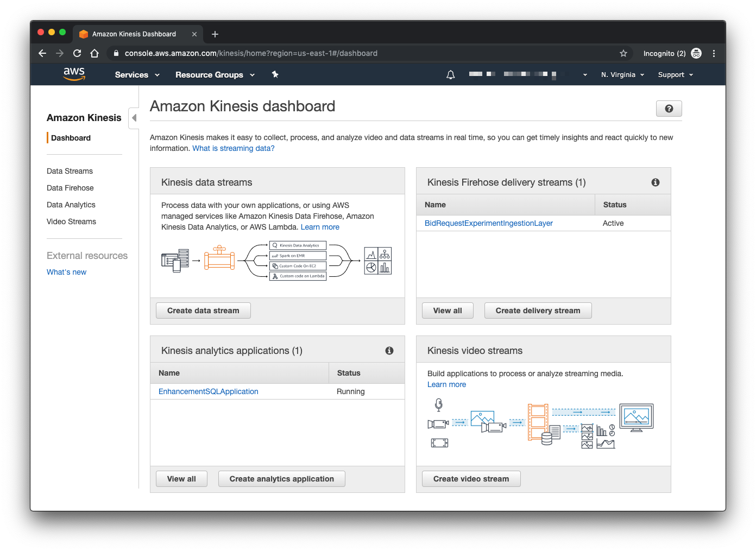The image size is (756, 551).
Task: Open 'What is streaming data?' link
Action: [234, 148]
